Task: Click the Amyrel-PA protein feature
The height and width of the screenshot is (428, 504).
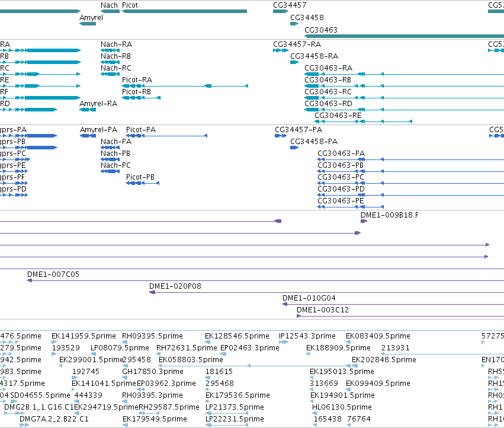Action: (x=88, y=136)
